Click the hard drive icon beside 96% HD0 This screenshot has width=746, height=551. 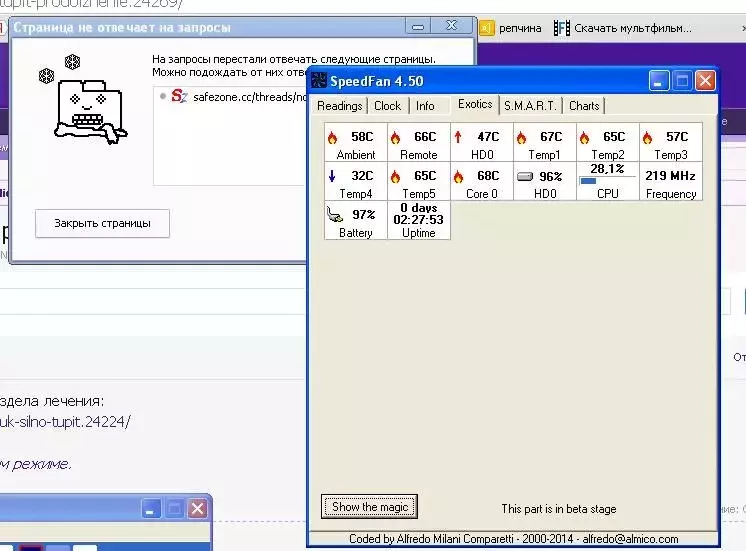click(x=525, y=177)
